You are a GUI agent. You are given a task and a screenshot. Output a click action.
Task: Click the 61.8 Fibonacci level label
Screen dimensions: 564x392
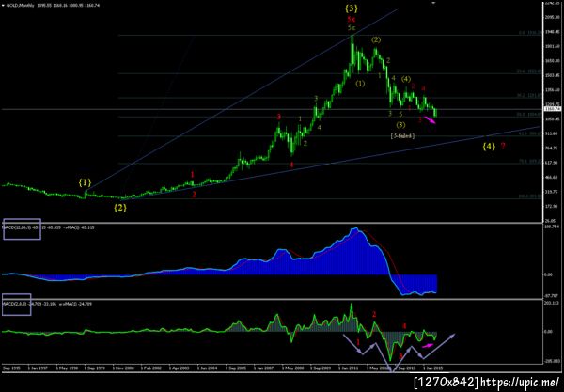point(529,133)
